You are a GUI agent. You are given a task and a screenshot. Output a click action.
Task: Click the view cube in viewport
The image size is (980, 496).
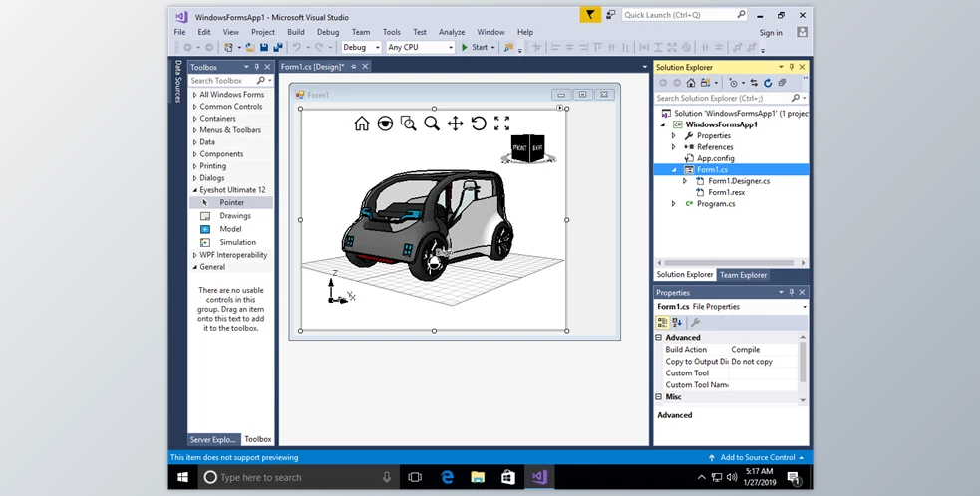tap(527, 148)
